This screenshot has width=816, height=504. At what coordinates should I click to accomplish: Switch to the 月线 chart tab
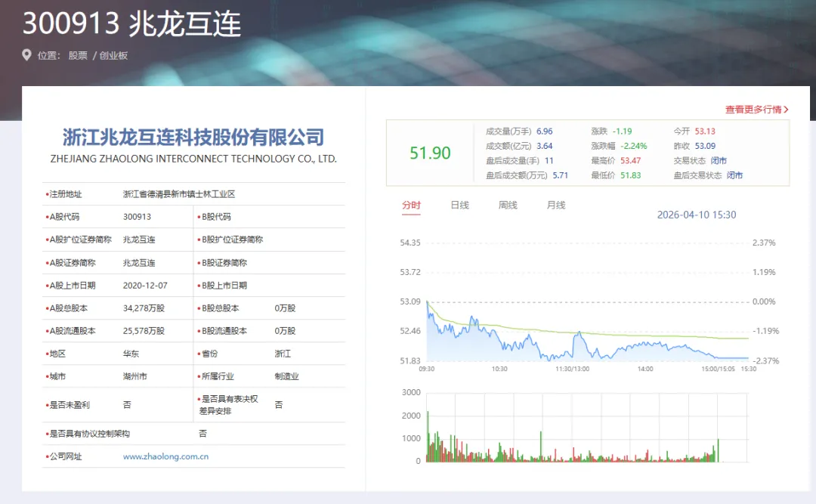[556, 205]
